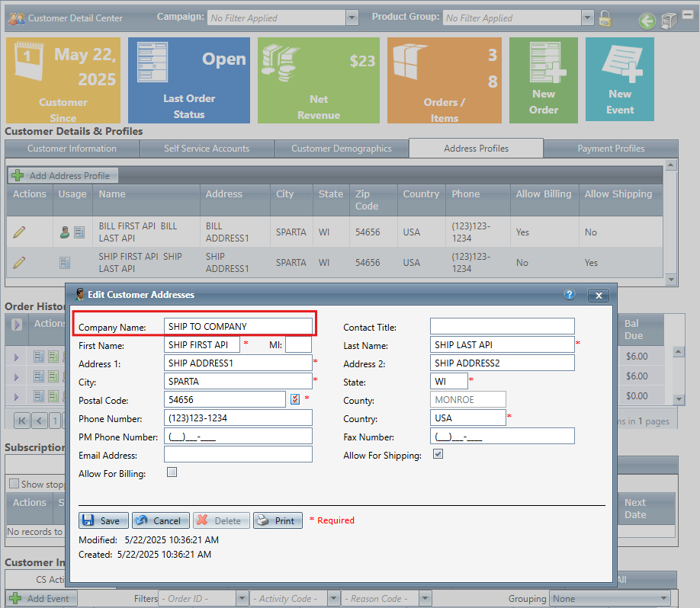Viewport: 700px width, 608px height.
Task: Expand the Product Group dropdown
Action: [587, 18]
